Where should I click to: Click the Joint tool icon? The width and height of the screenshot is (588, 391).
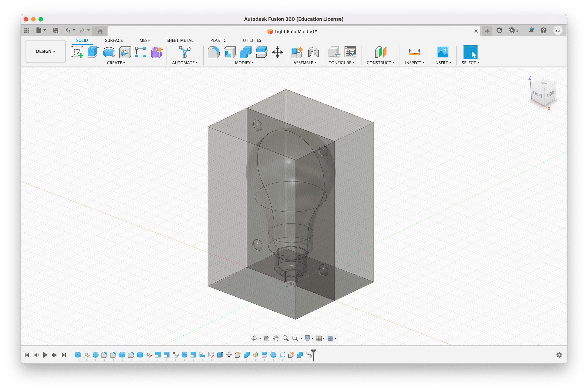click(313, 52)
